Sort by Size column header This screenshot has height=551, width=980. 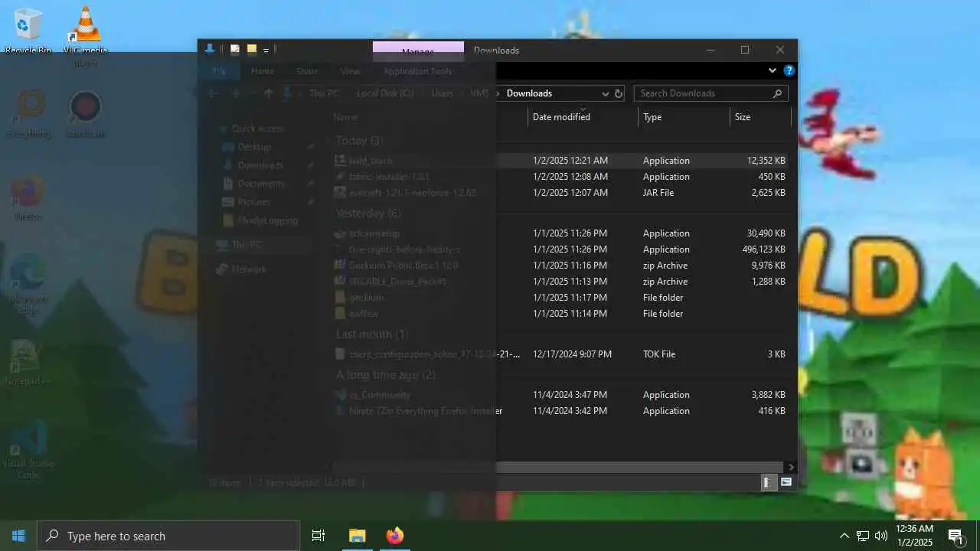pos(760,117)
